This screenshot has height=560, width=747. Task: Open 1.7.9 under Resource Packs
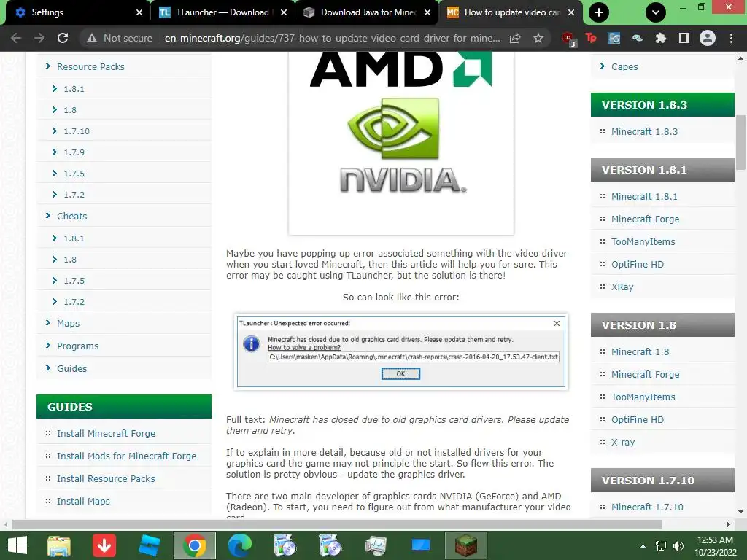[x=74, y=152]
